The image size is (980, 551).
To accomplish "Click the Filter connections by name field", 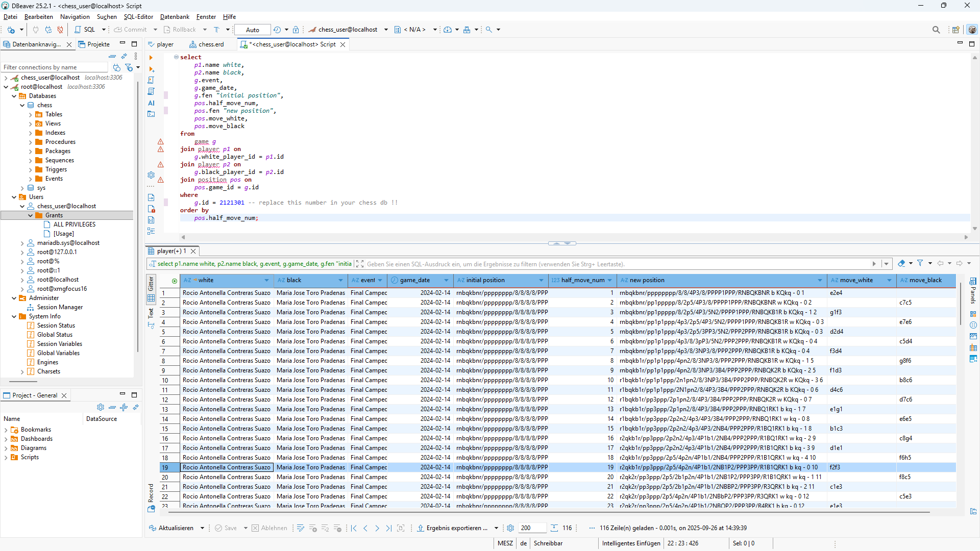I will point(54,67).
